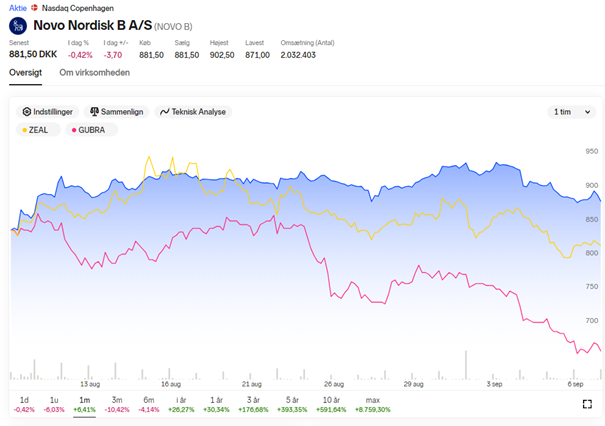The image size is (605, 426).
Task: Expand chart to fullscreen
Action: (x=587, y=404)
